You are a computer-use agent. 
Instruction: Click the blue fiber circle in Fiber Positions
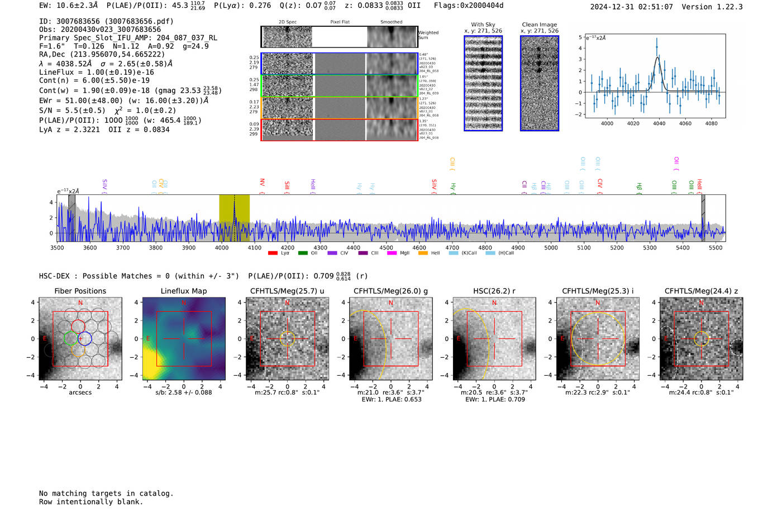pos(84,338)
